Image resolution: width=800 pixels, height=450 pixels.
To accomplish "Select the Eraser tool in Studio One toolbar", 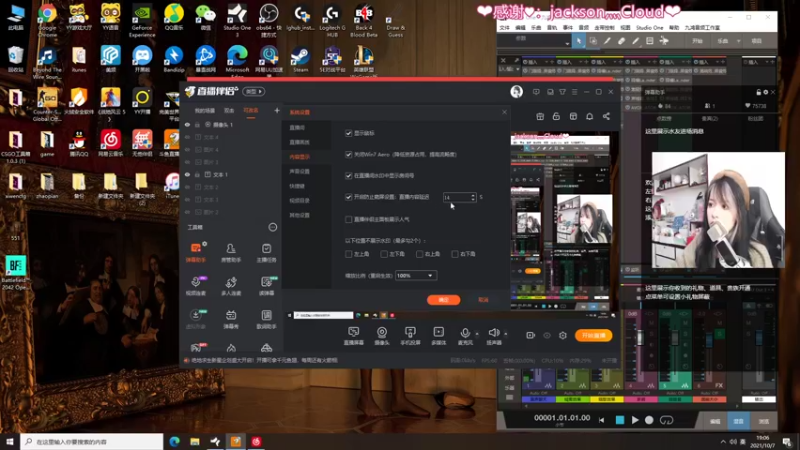I will click(x=621, y=41).
